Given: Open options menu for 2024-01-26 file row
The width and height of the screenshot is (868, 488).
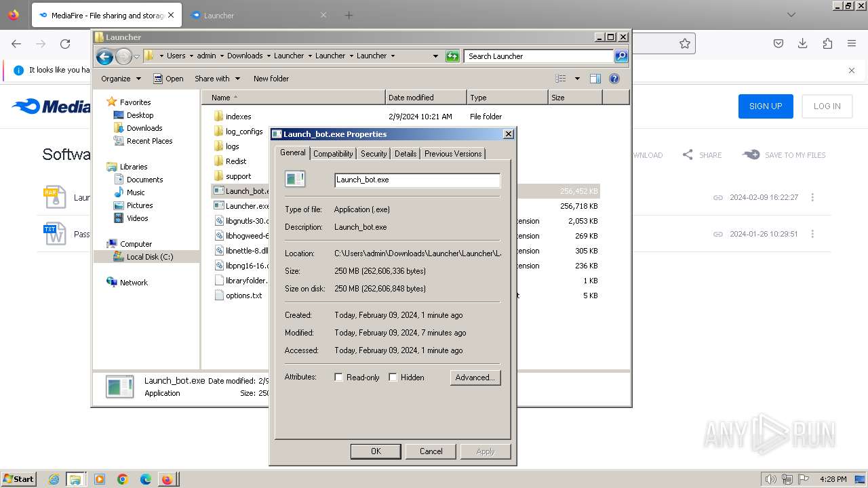Looking at the screenshot, I should click(x=812, y=234).
